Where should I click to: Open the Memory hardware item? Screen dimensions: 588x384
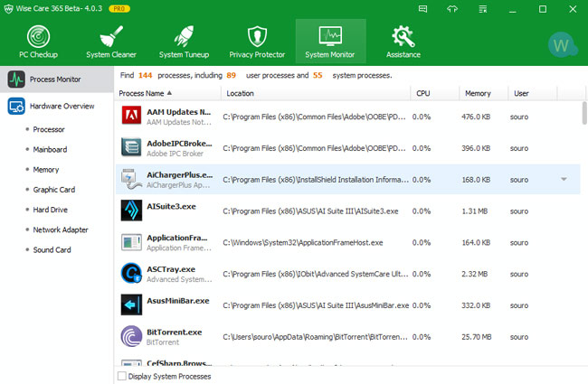pos(46,170)
